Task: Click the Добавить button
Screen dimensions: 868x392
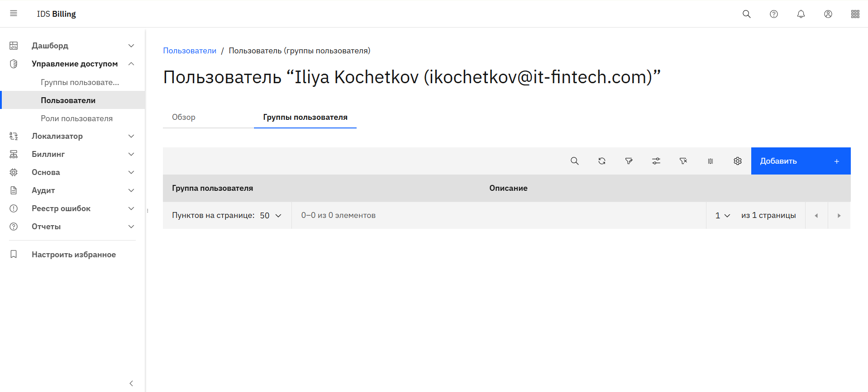Action: pos(800,161)
